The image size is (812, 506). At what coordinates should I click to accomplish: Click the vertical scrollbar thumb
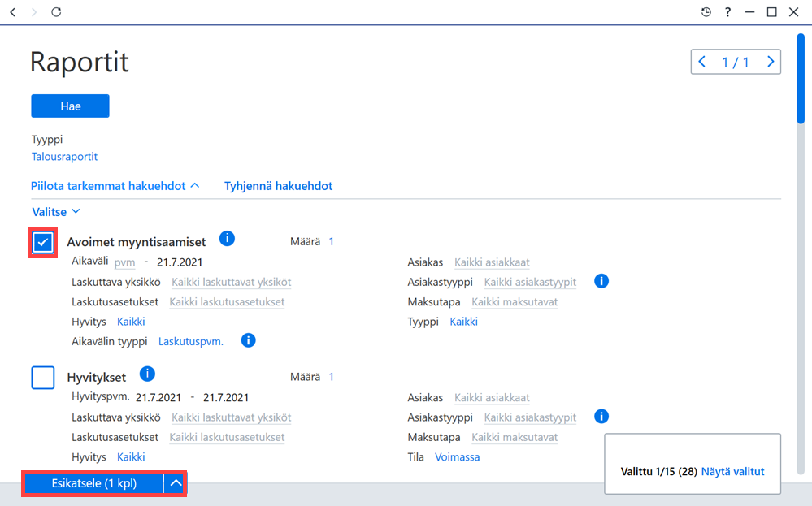[x=801, y=79]
